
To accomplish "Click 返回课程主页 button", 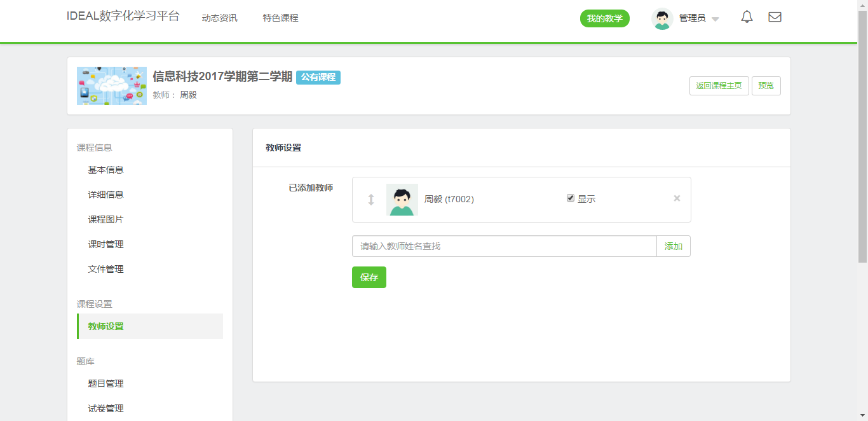I will (719, 86).
